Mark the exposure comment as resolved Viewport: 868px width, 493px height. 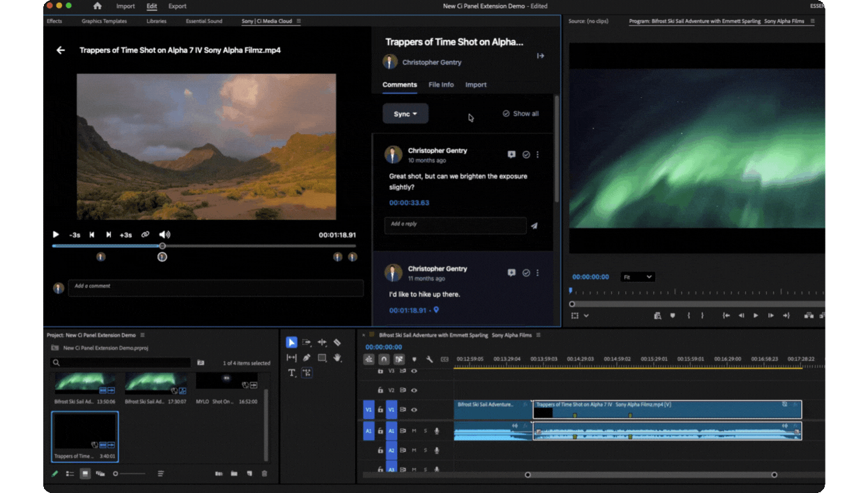[x=526, y=155]
